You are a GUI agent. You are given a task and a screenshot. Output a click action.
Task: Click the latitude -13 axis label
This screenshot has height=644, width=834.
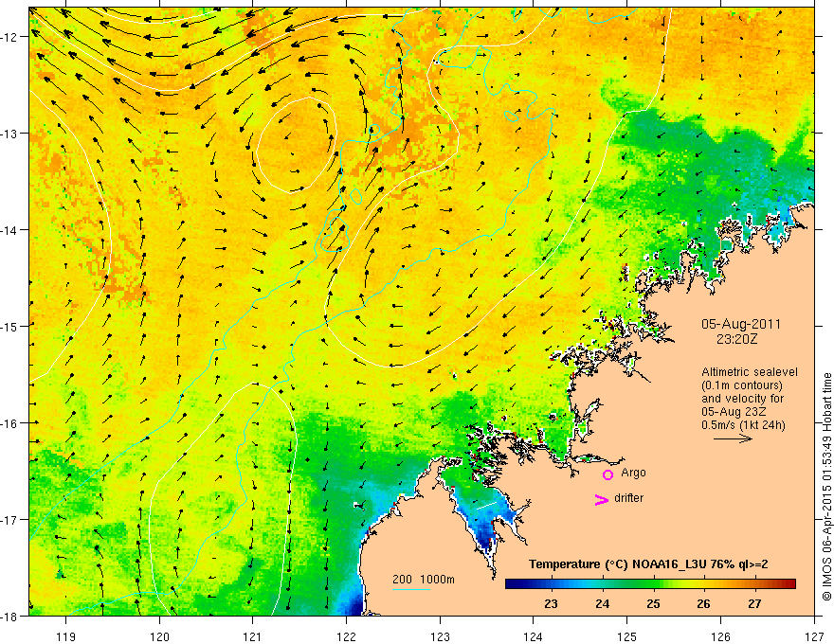10,134
